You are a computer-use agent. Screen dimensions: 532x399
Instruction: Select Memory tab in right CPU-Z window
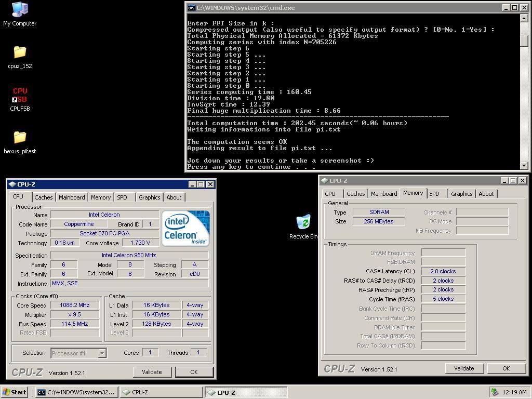[413, 193]
